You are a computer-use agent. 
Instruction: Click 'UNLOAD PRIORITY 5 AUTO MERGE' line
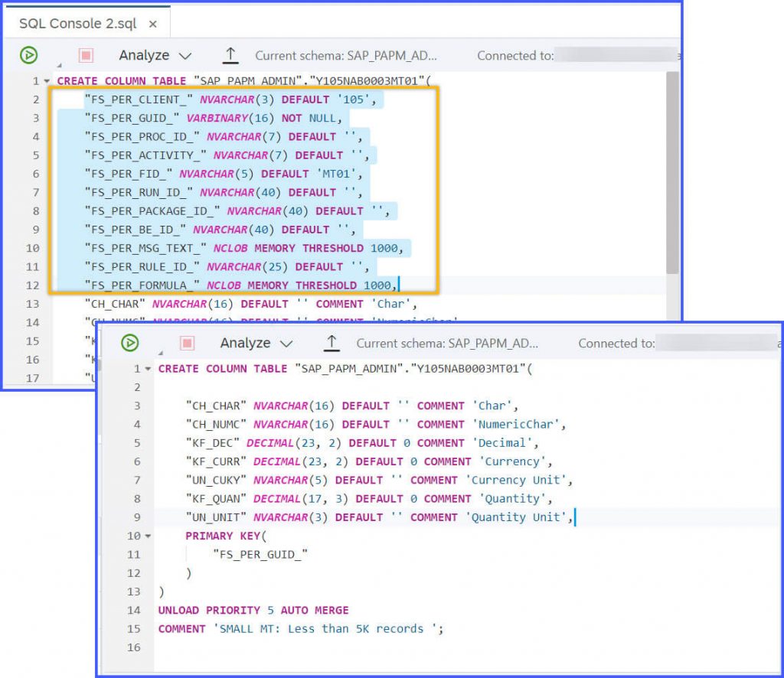click(253, 610)
